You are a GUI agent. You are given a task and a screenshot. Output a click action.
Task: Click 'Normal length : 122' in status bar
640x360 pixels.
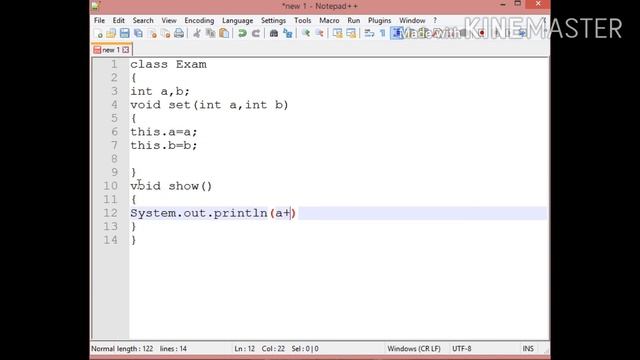click(x=122, y=349)
